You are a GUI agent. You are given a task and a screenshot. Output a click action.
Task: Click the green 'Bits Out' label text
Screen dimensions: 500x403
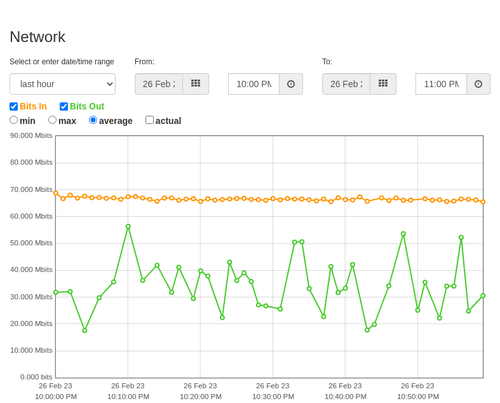pos(87,106)
